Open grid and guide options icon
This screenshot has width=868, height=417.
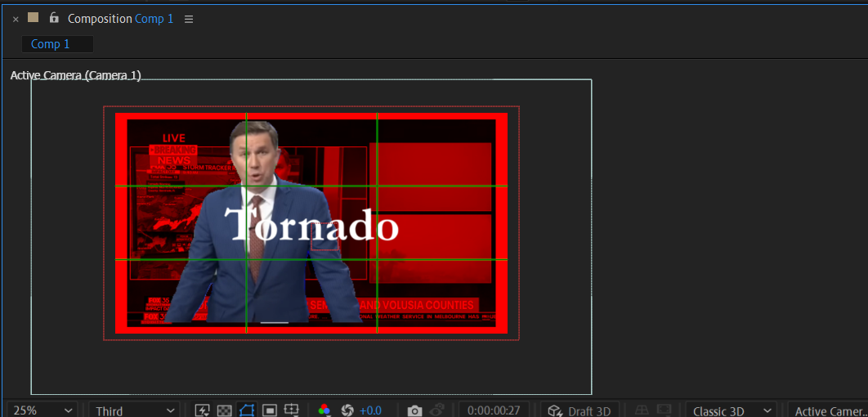click(291, 410)
